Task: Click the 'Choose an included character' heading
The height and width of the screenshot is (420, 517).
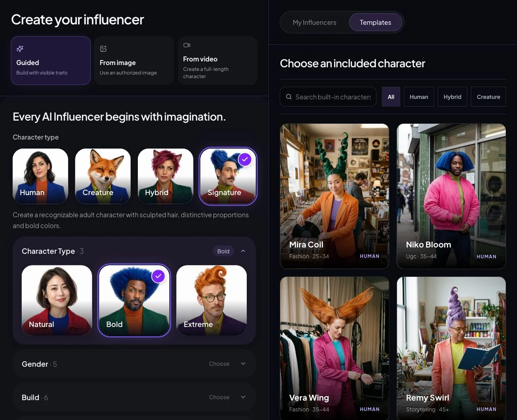Action: point(352,63)
